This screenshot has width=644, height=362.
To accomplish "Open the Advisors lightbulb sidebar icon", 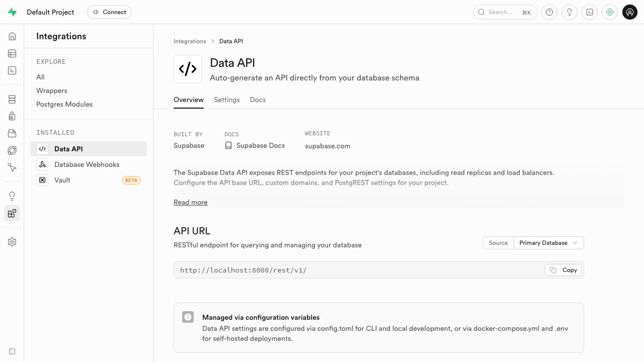I will 12,196.
